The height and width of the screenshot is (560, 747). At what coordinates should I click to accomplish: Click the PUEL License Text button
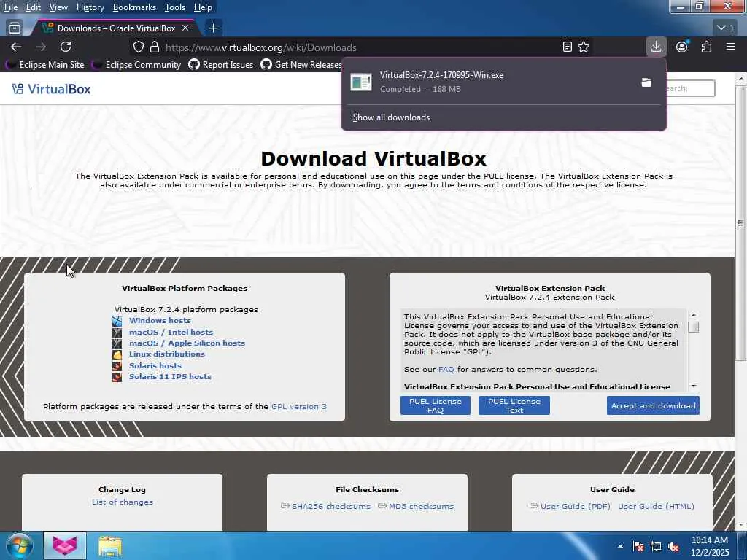[514, 405]
